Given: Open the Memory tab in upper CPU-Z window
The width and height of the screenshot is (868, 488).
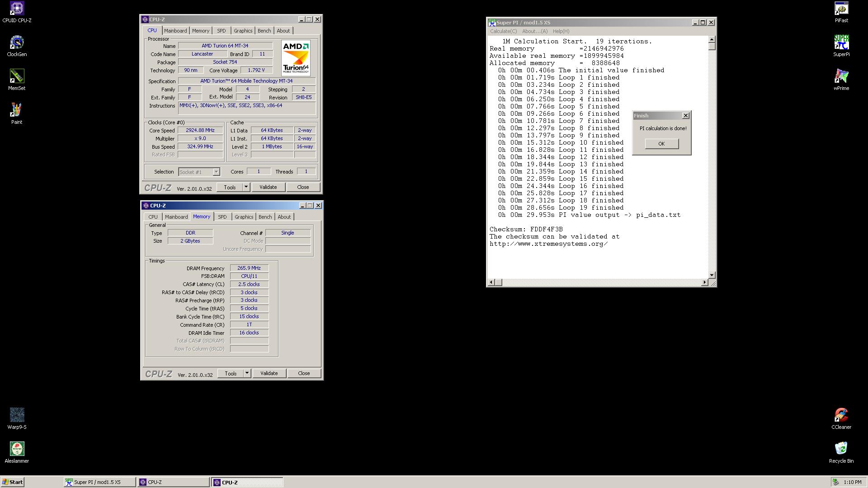Looking at the screenshot, I should click(x=201, y=31).
